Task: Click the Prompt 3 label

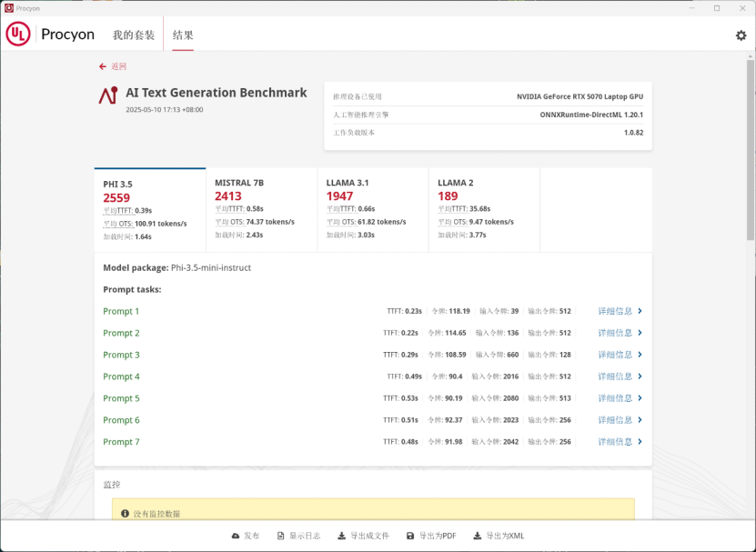Action: (x=122, y=355)
